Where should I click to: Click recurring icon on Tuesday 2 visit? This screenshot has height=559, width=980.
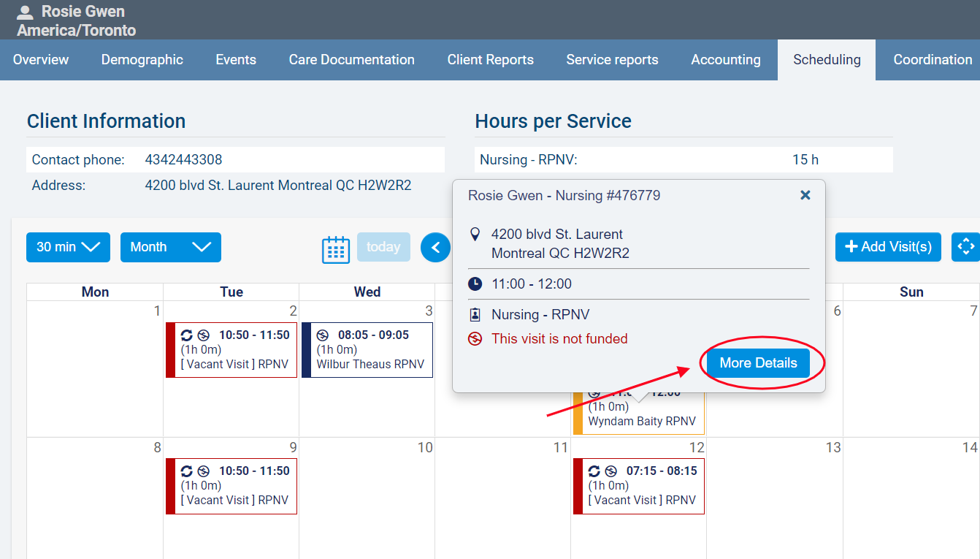click(187, 335)
